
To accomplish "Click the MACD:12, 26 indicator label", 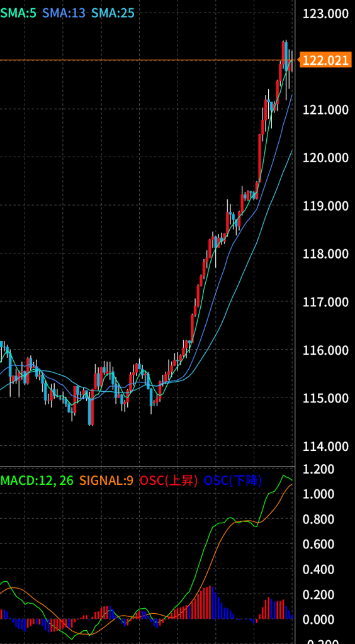I will tap(37, 480).
